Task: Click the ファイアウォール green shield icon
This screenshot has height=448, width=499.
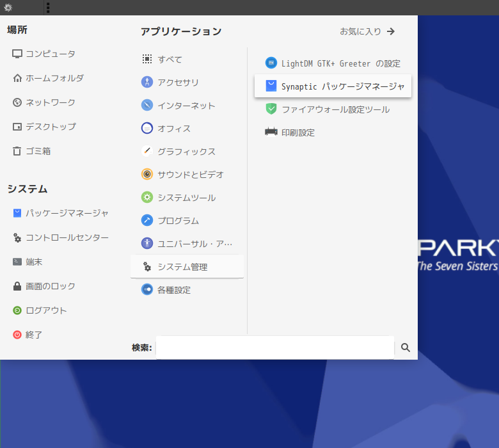Action: (x=271, y=109)
